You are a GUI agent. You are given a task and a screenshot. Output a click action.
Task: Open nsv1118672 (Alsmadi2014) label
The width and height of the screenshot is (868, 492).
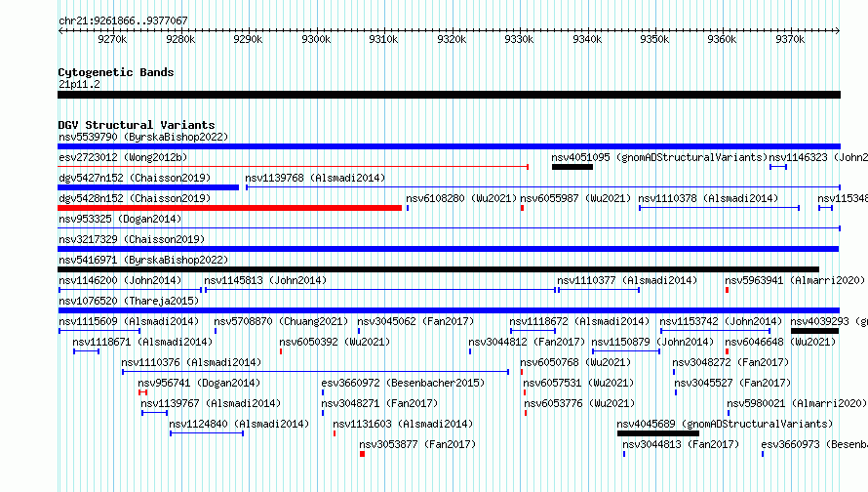(579, 321)
